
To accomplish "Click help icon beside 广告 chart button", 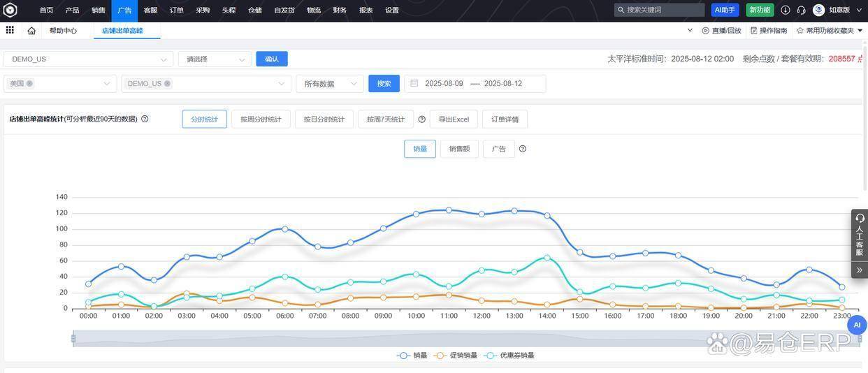I will coord(523,149).
